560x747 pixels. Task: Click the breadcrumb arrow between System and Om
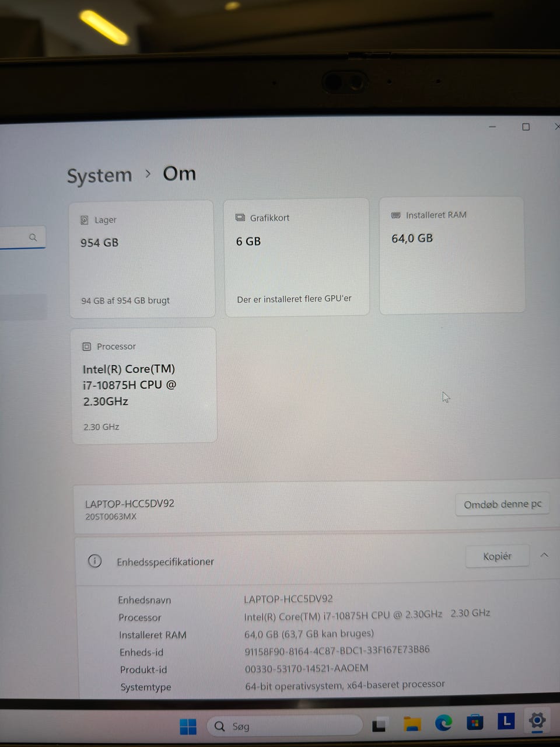(x=148, y=173)
